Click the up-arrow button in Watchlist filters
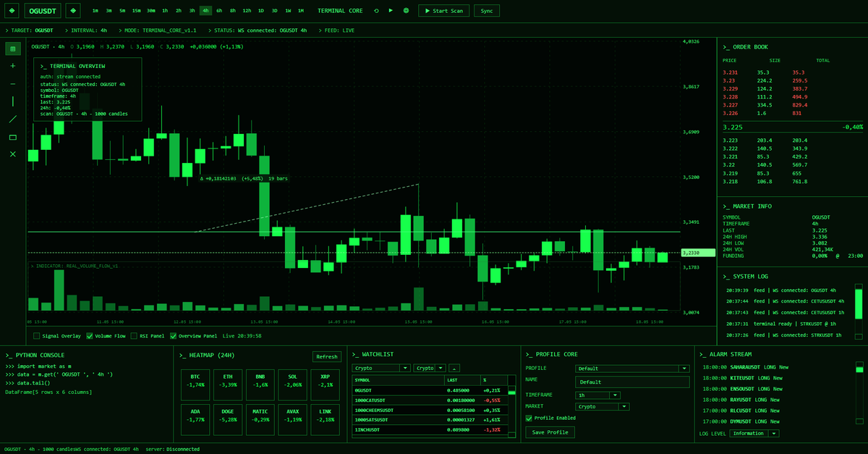This screenshot has height=454, width=868. (454, 368)
